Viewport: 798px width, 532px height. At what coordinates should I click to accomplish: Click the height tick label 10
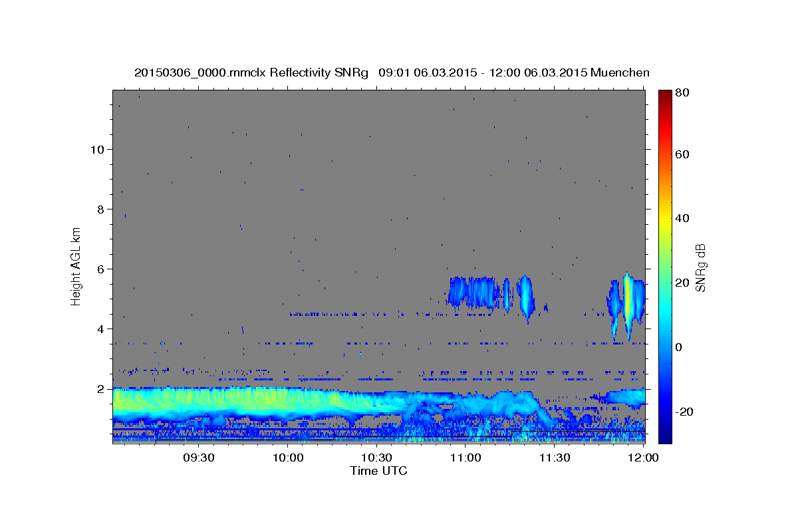click(98, 149)
